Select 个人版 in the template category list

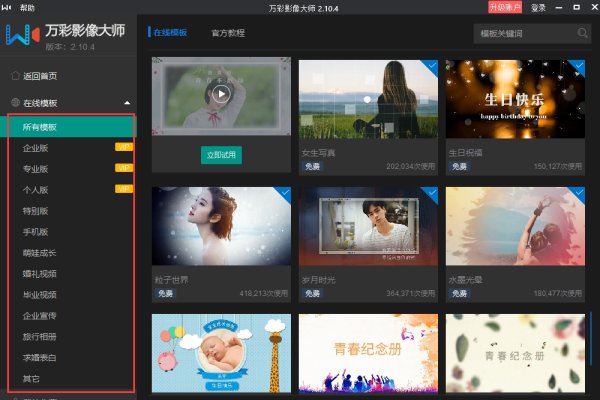click(x=35, y=189)
